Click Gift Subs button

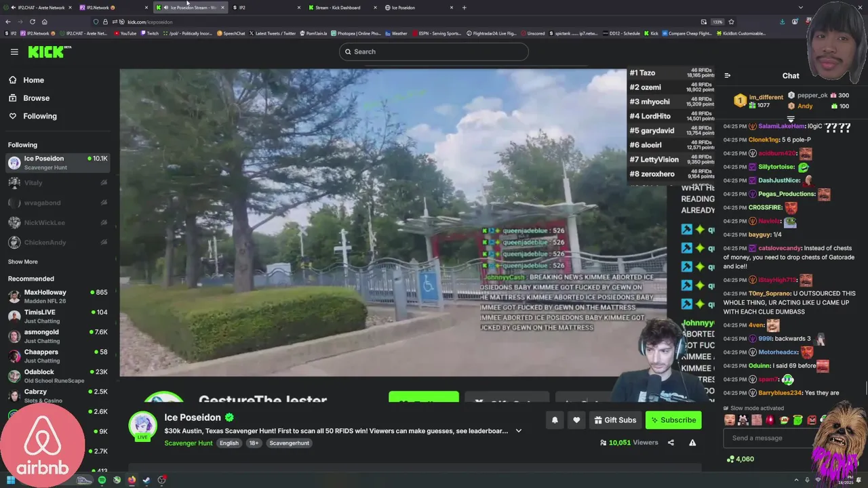click(x=615, y=420)
